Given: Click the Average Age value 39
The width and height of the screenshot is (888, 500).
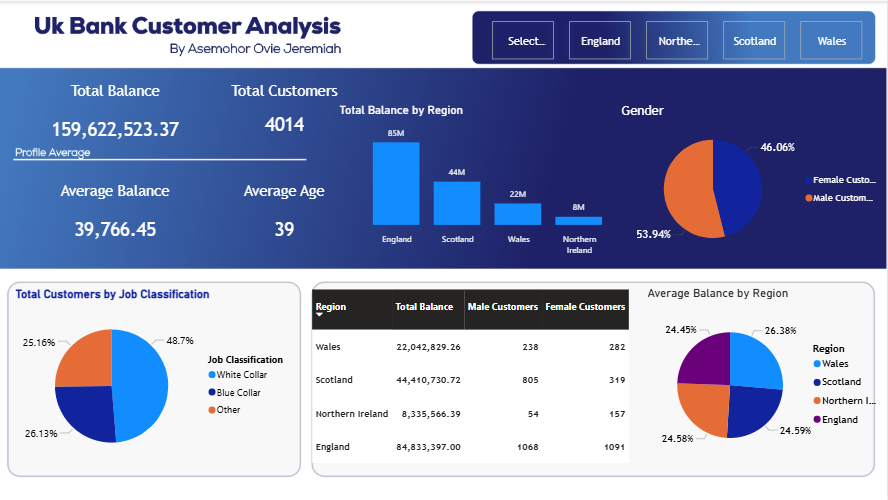Looking at the screenshot, I should click(x=284, y=229).
